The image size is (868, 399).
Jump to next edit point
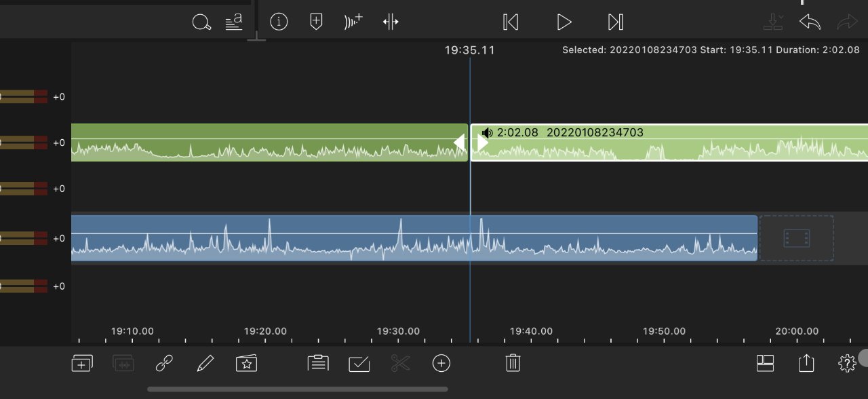[615, 22]
